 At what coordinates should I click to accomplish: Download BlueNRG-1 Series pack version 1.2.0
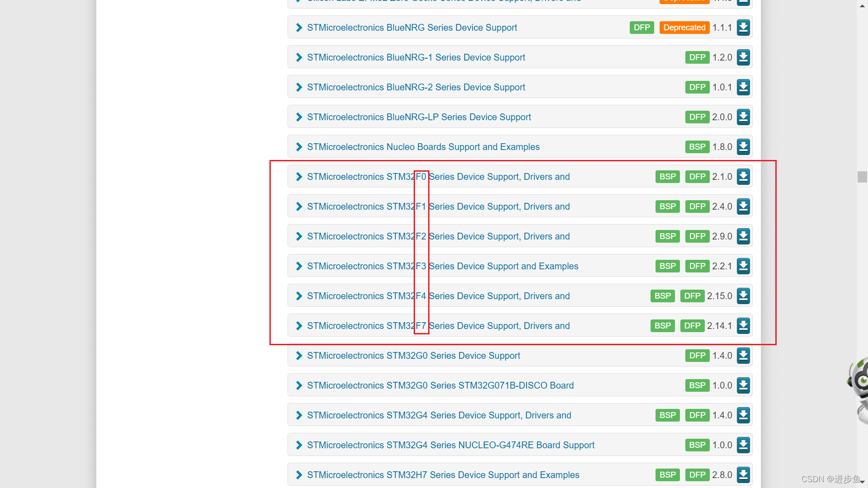[x=743, y=57]
